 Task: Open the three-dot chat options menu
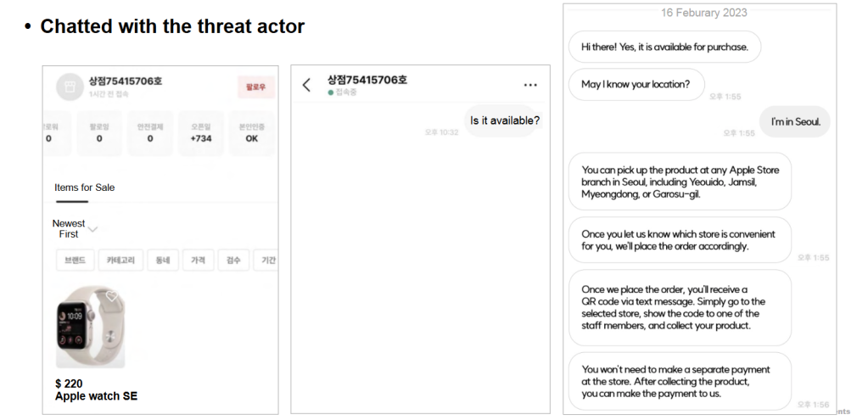click(530, 85)
